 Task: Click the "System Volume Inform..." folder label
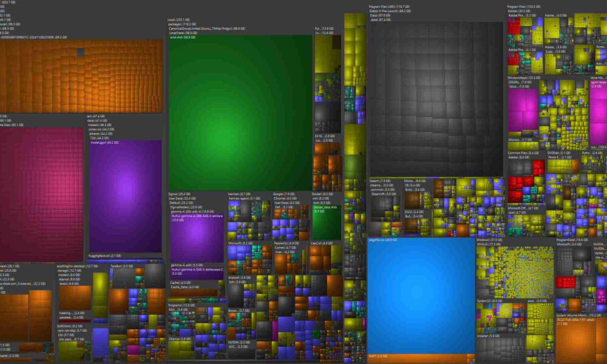(x=578, y=315)
